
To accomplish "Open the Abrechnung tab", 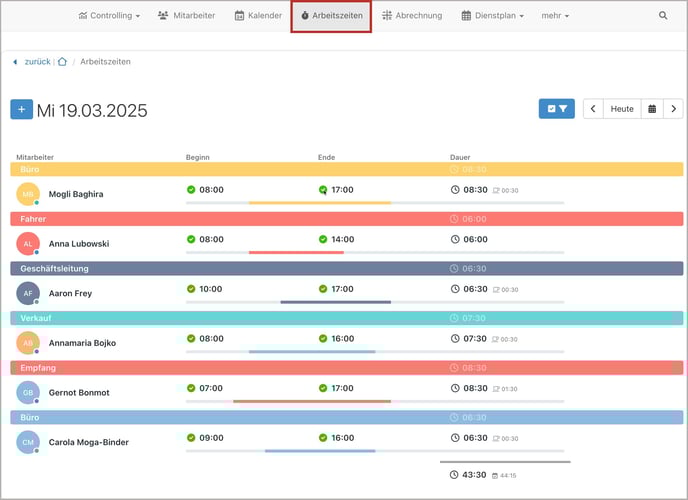I will point(412,15).
